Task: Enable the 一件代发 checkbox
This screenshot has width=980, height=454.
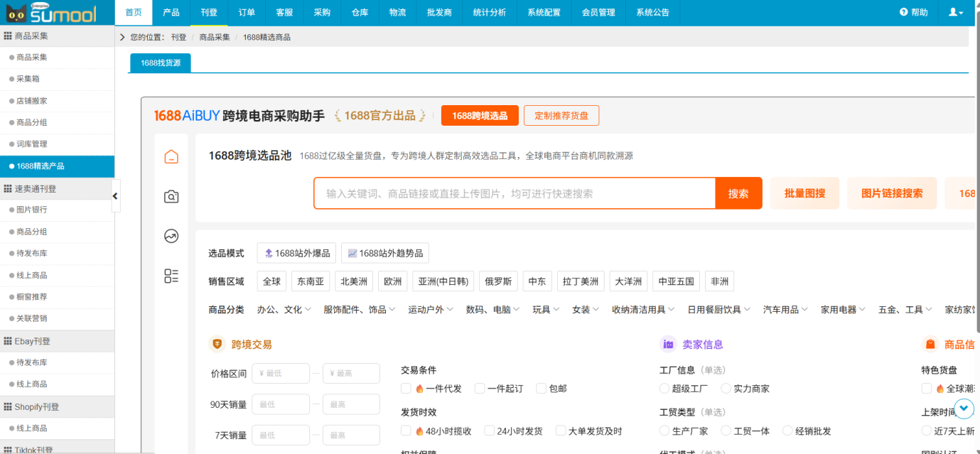Action: click(x=406, y=389)
